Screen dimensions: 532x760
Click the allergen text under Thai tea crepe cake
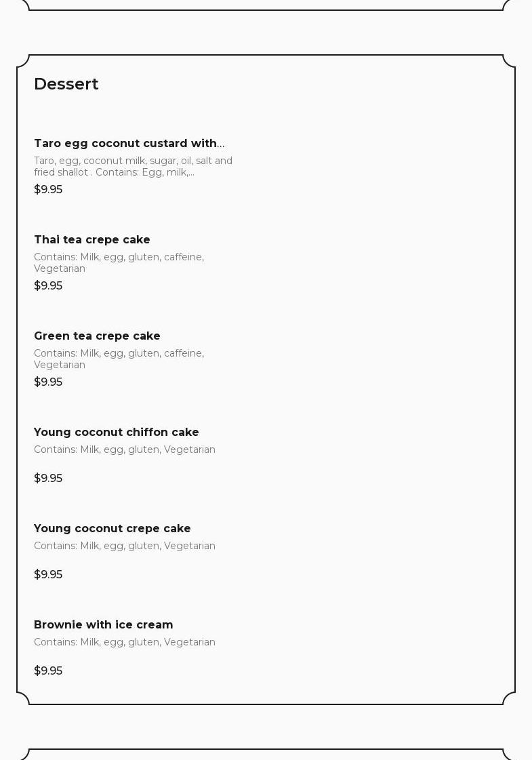click(x=119, y=263)
